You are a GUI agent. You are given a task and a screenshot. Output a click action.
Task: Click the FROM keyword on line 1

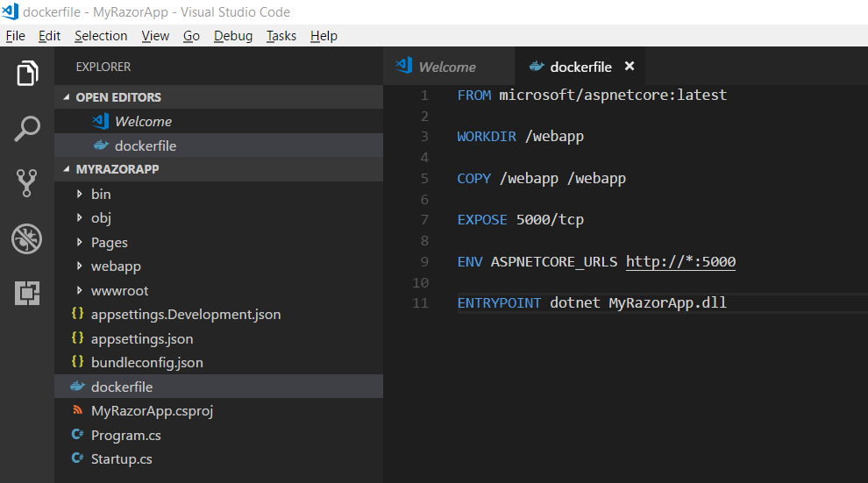click(473, 96)
